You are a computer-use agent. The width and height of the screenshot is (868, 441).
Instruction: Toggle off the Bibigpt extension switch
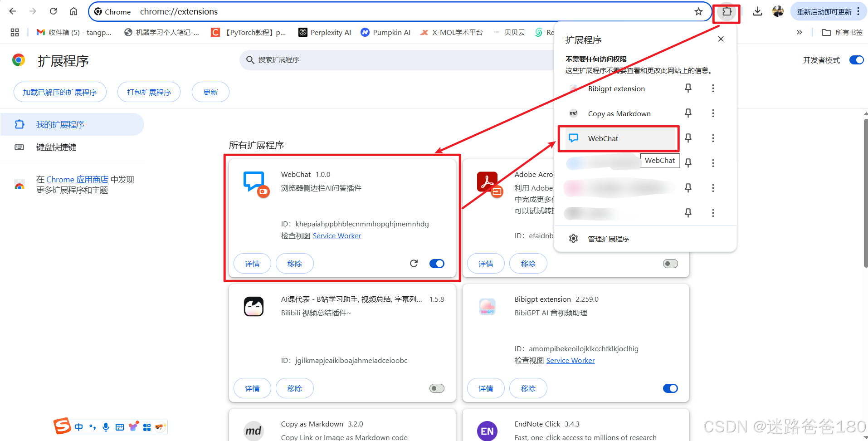[x=670, y=388]
